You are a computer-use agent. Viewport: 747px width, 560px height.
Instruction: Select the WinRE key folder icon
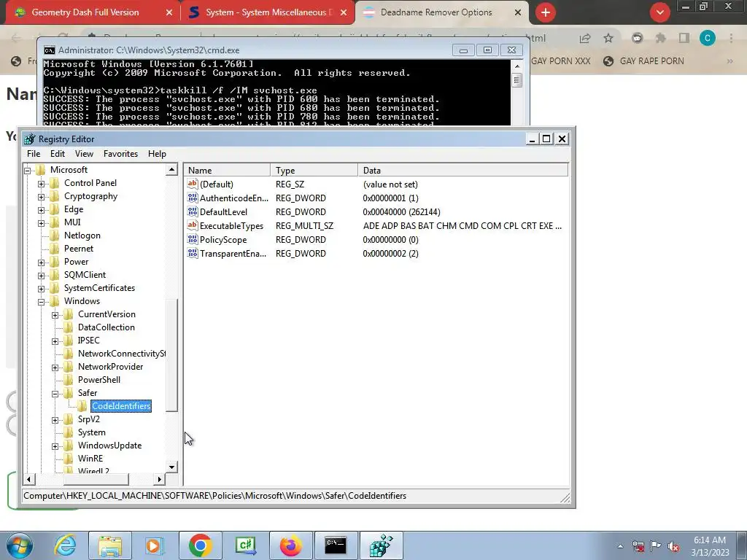point(69,459)
